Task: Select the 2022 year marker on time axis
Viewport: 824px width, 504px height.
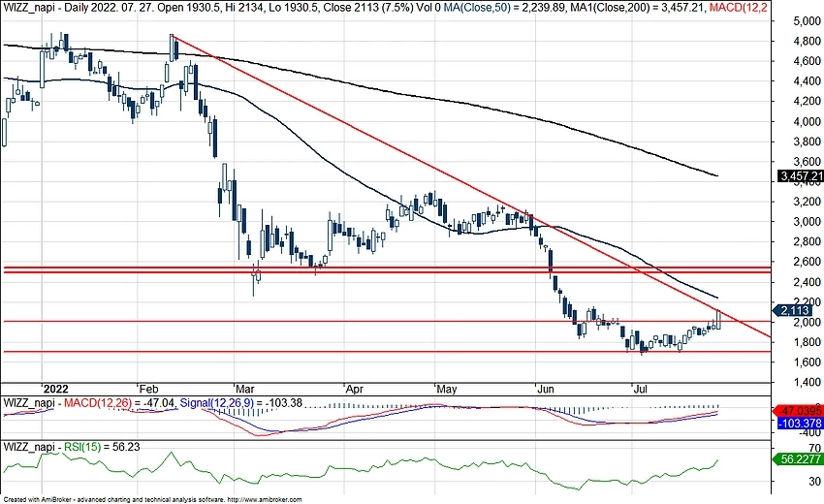Action: point(55,389)
